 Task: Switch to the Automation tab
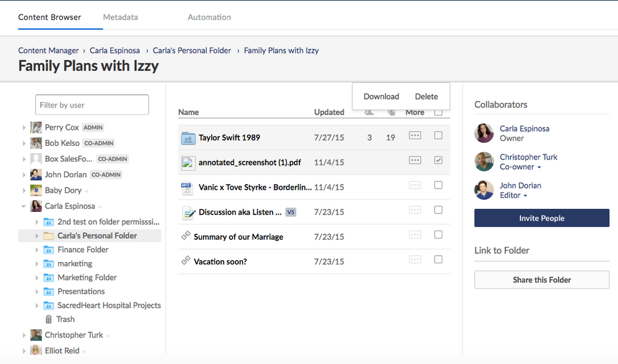(x=209, y=17)
